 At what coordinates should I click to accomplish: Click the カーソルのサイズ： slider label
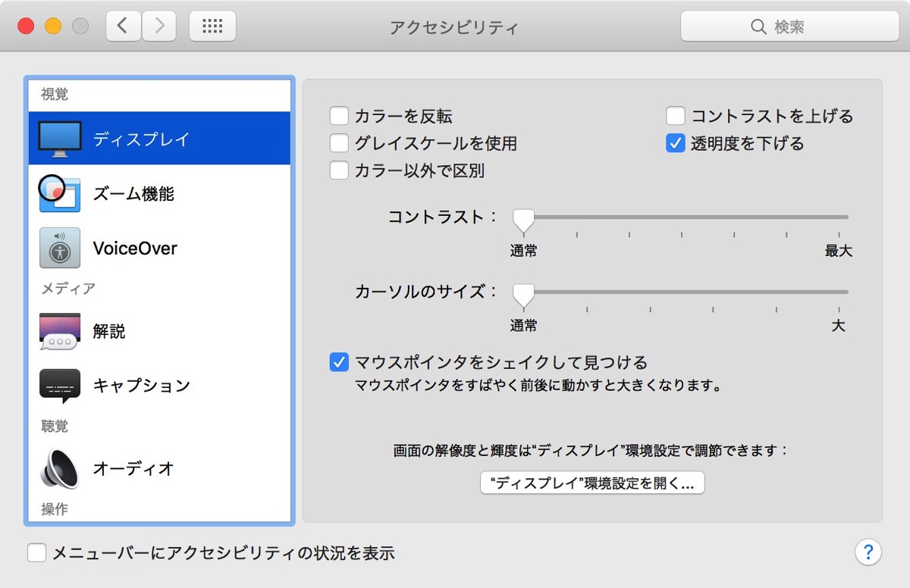coord(427,291)
